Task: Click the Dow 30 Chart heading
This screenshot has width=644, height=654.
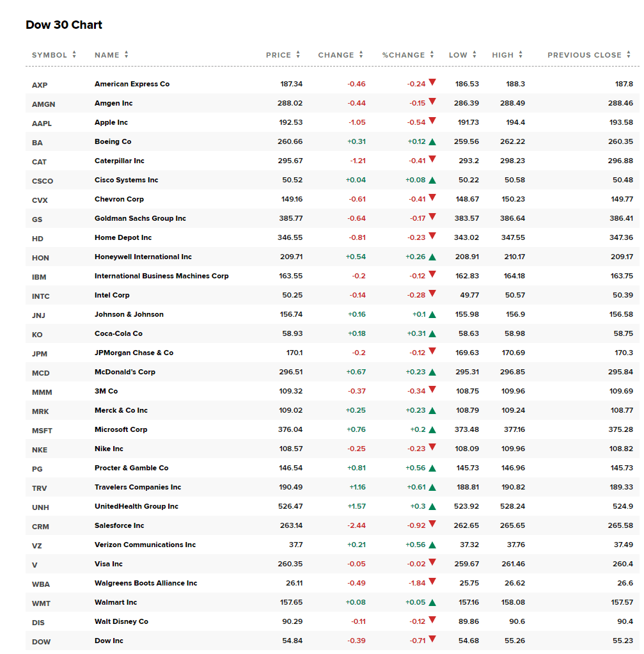Action: 64,25
